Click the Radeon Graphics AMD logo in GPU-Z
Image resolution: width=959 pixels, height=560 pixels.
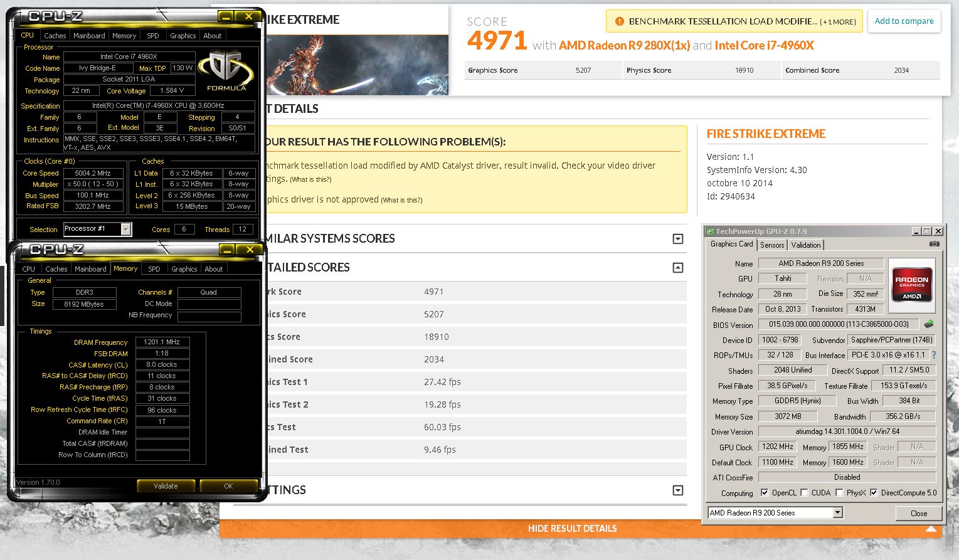(911, 285)
